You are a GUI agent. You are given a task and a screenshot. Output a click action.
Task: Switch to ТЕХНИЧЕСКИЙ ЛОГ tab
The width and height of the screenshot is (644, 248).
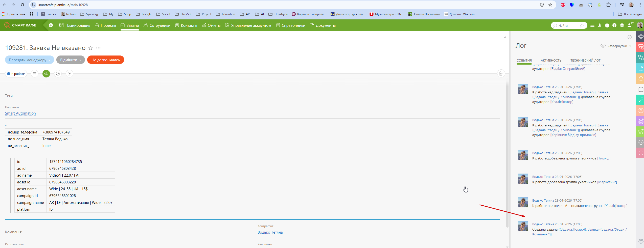(x=585, y=60)
